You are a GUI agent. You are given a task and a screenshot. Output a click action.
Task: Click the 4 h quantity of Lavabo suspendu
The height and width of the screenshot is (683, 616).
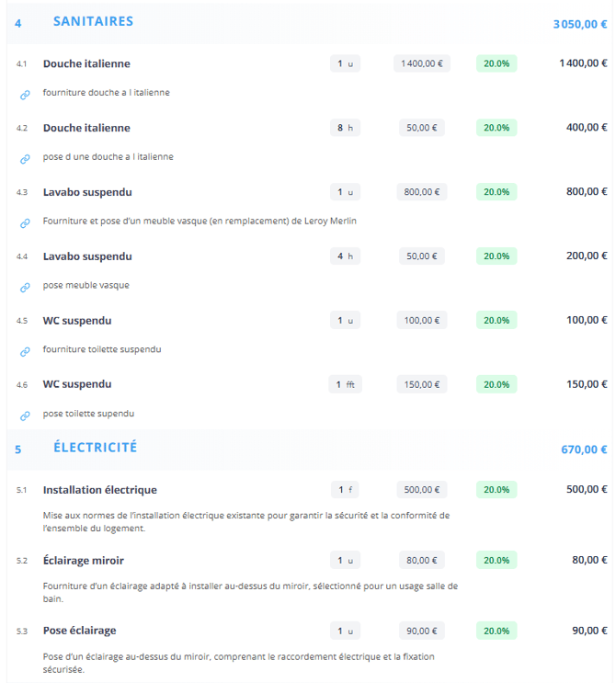[345, 256]
